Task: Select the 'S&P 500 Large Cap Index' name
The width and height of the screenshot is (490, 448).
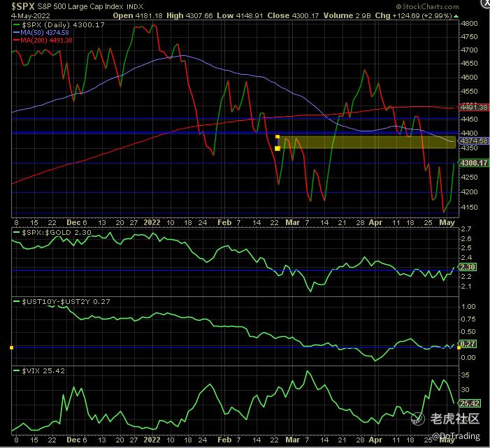Action: [x=80, y=6]
